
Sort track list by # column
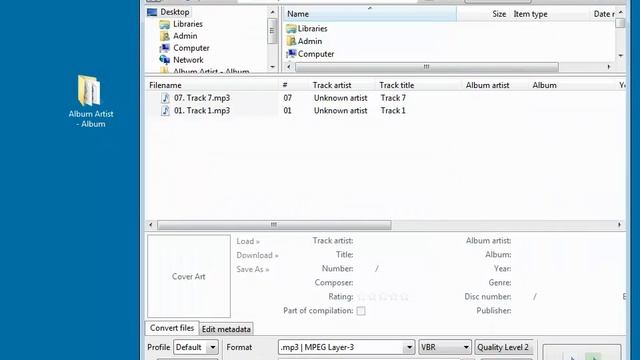pos(285,85)
